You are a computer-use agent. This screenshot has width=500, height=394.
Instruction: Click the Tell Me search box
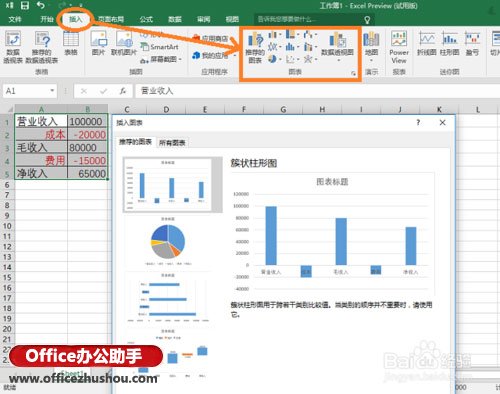(x=313, y=20)
